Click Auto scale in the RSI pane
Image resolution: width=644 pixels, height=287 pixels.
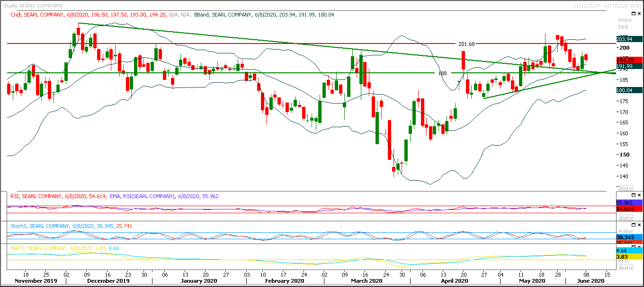tap(626, 218)
